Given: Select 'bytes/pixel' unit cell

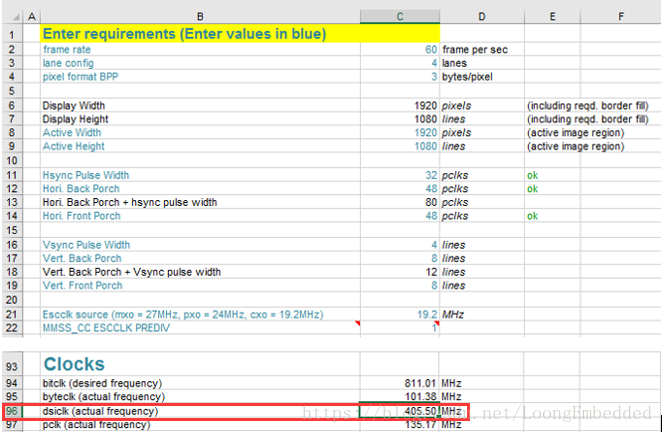Looking at the screenshot, I should 482,77.
